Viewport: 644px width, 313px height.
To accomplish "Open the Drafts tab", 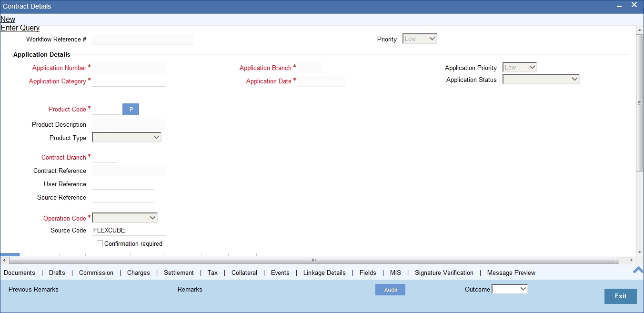I will pos(57,273).
